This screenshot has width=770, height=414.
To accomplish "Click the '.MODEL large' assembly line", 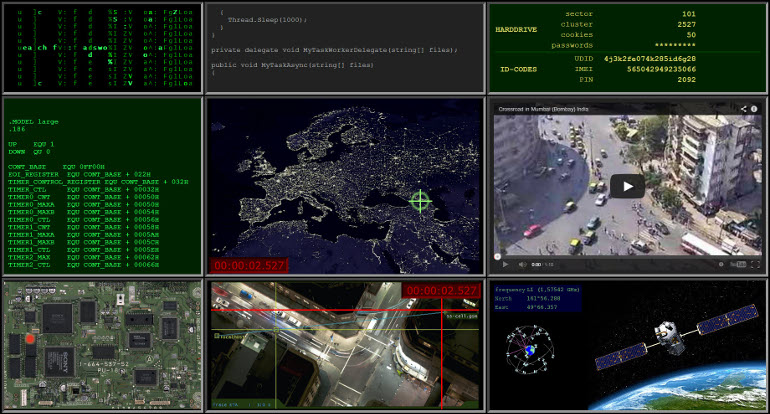I will tap(33, 121).
